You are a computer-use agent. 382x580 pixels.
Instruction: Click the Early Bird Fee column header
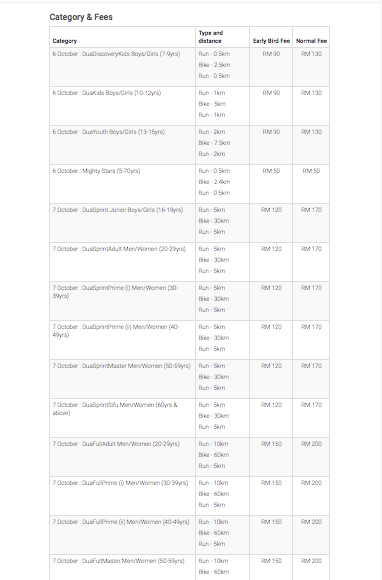[x=271, y=41]
